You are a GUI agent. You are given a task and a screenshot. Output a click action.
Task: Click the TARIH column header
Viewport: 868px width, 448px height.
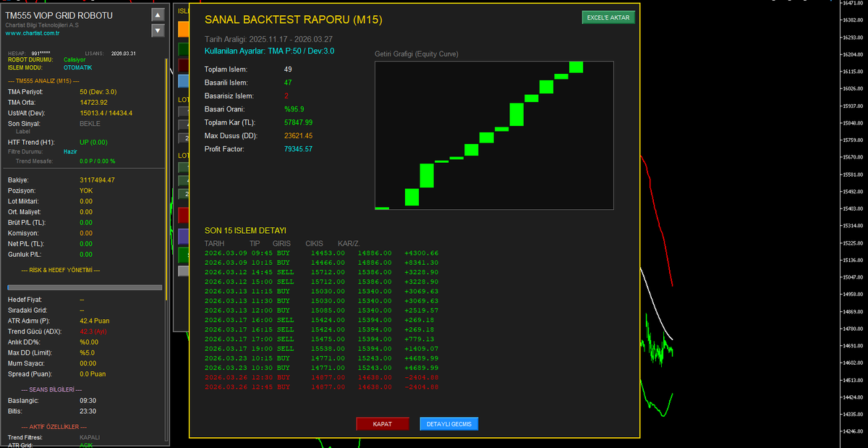click(x=214, y=243)
